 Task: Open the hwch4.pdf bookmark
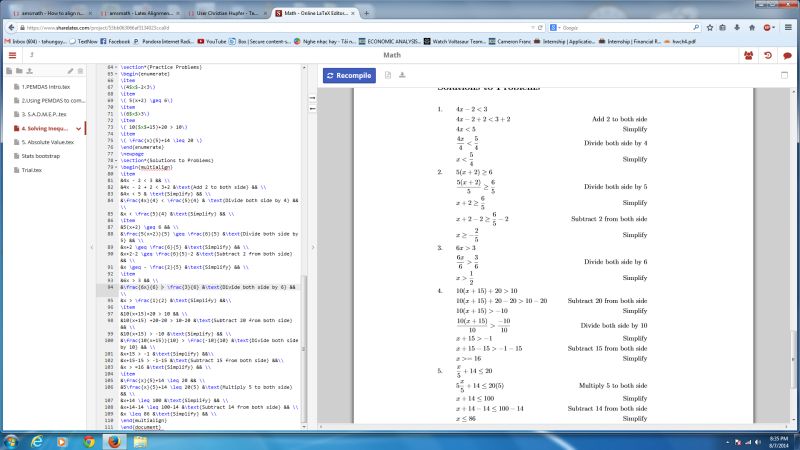tap(680, 41)
